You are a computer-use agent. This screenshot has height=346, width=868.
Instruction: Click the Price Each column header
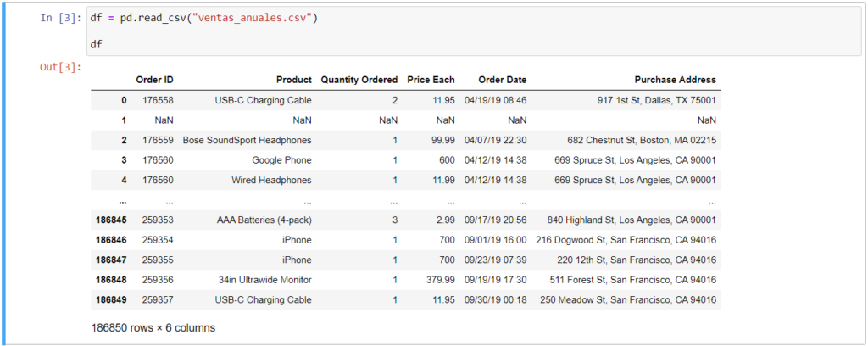click(431, 80)
